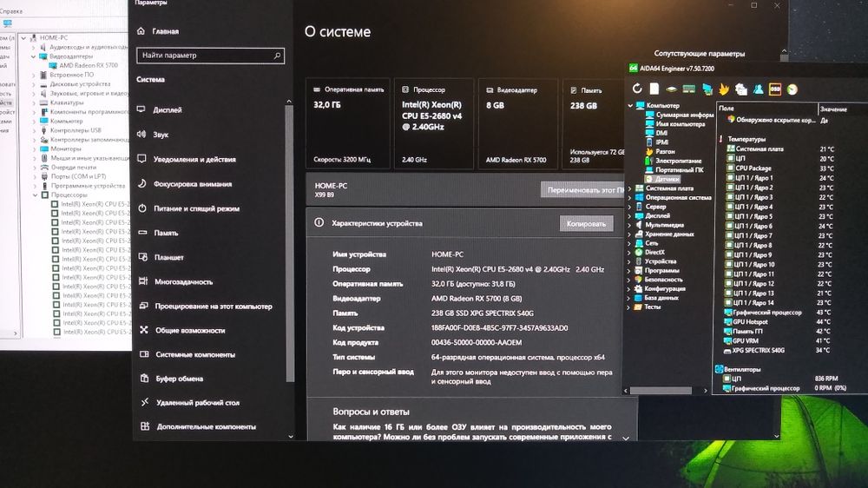This screenshot has height=488, width=868.
Task: Select Мониторы in Device Manager
Action: (65, 148)
